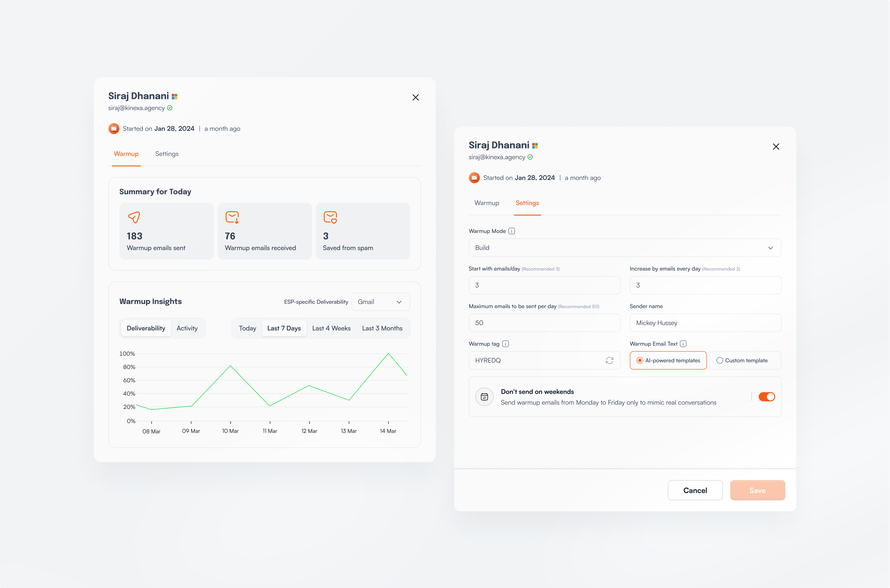Click the Gmail provider icon next to Started on
The height and width of the screenshot is (588, 890).
(x=114, y=128)
